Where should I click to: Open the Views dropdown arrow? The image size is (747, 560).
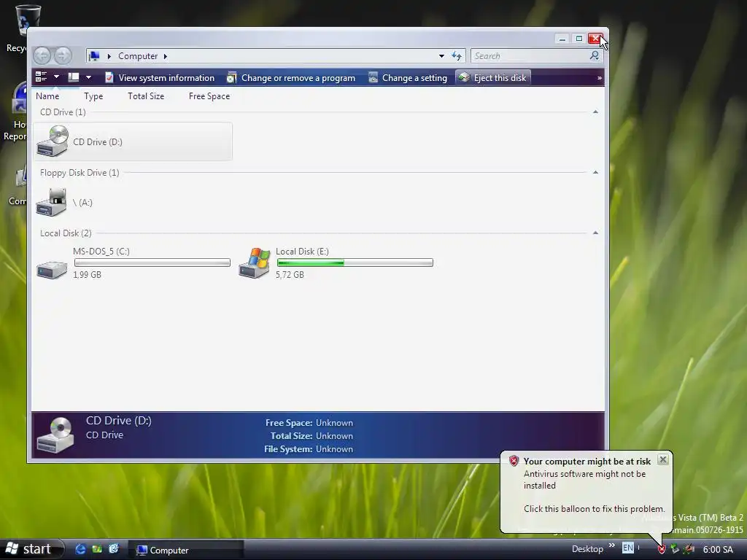coord(88,77)
